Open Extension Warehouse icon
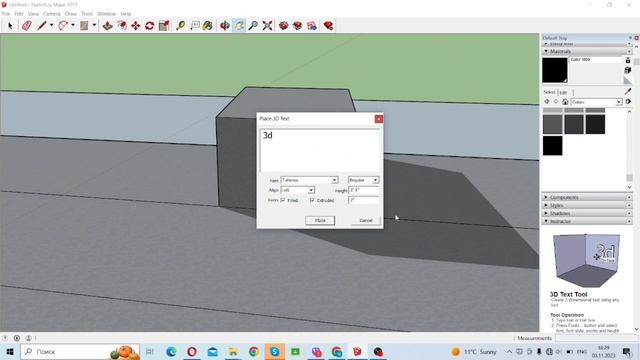Image resolution: width=640 pixels, height=360 pixels. pyautogui.click(x=298, y=26)
